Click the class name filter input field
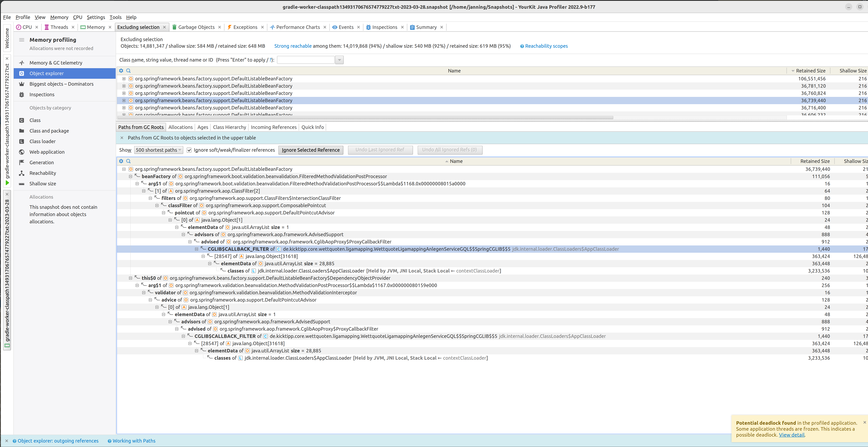The image size is (868, 447). pyautogui.click(x=305, y=60)
